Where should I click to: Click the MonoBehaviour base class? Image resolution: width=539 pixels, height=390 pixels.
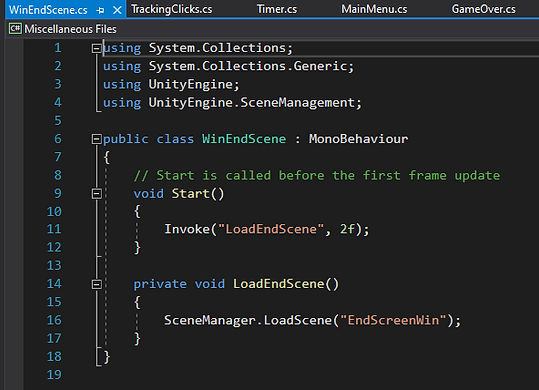pos(358,139)
